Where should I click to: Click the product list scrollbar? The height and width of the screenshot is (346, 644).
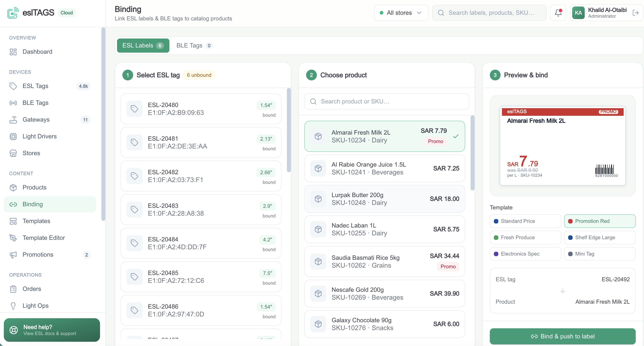(472, 153)
